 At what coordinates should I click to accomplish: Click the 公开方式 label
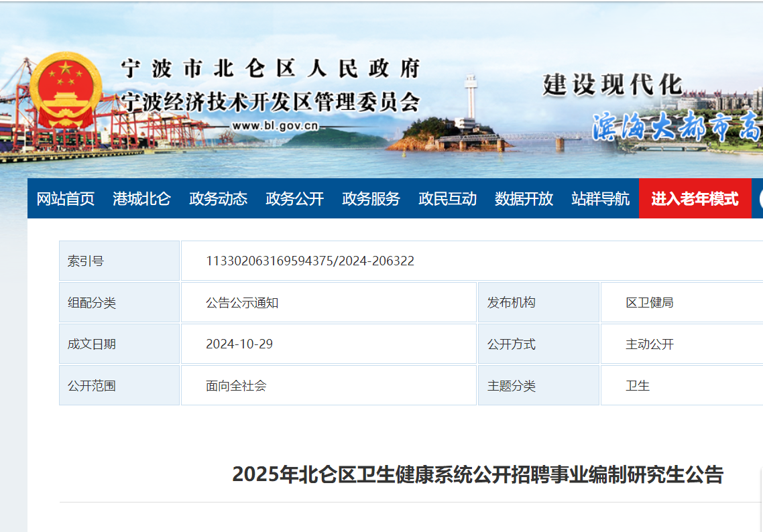(511, 344)
